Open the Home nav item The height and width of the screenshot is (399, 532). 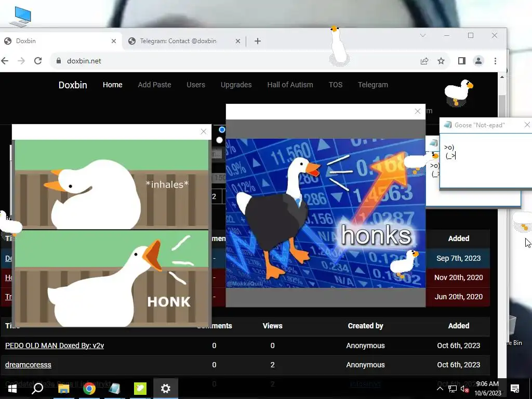tap(113, 85)
